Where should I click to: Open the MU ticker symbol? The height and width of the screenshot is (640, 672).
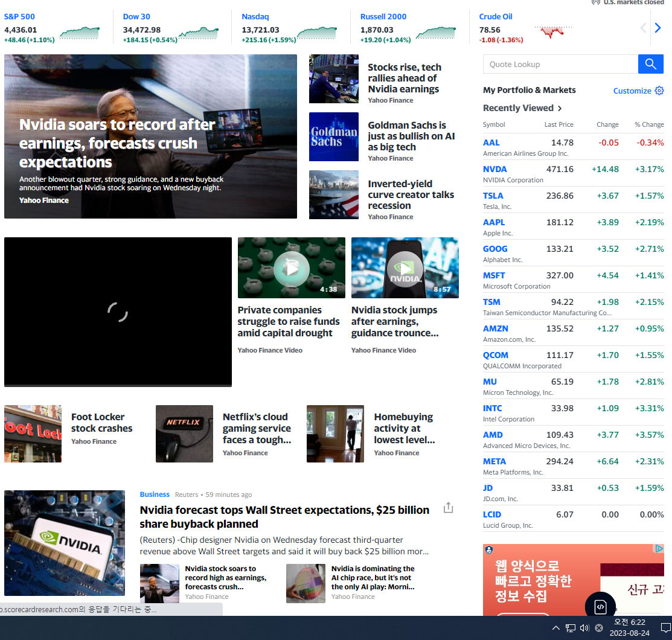click(x=490, y=382)
